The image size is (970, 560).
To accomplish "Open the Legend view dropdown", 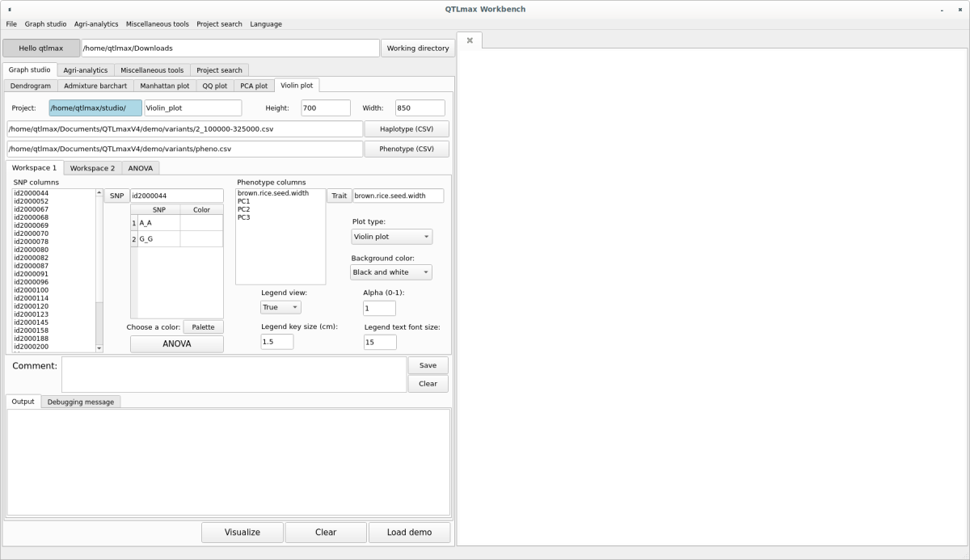I will (x=280, y=307).
